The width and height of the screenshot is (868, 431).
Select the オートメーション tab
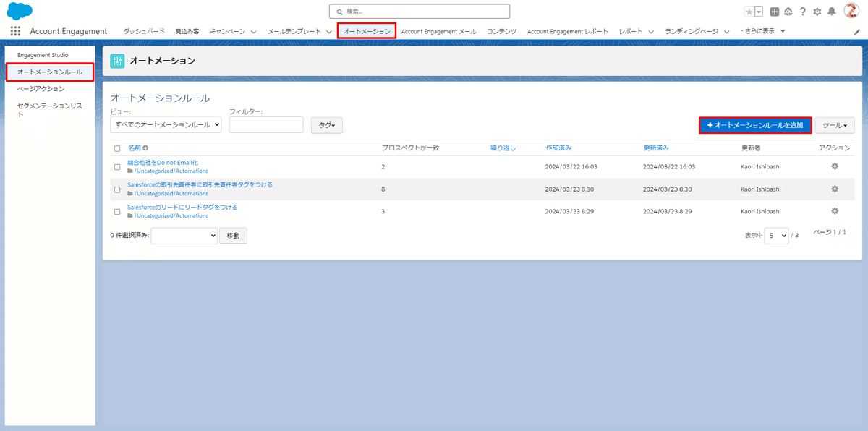tap(367, 31)
